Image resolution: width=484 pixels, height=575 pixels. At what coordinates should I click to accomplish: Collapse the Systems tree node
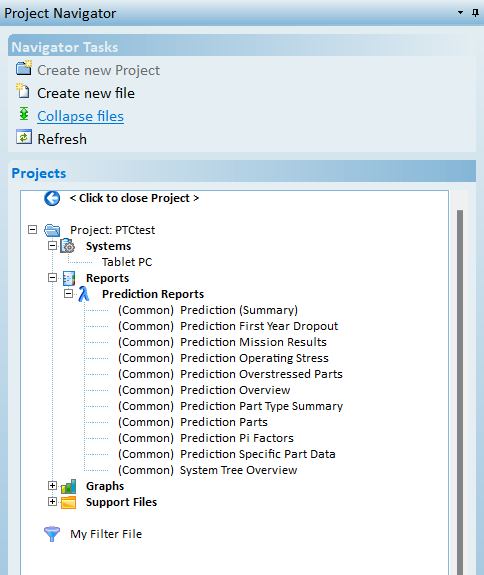52,246
